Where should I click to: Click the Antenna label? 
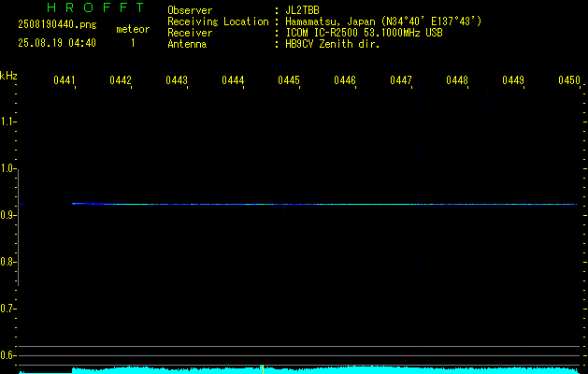[187, 44]
